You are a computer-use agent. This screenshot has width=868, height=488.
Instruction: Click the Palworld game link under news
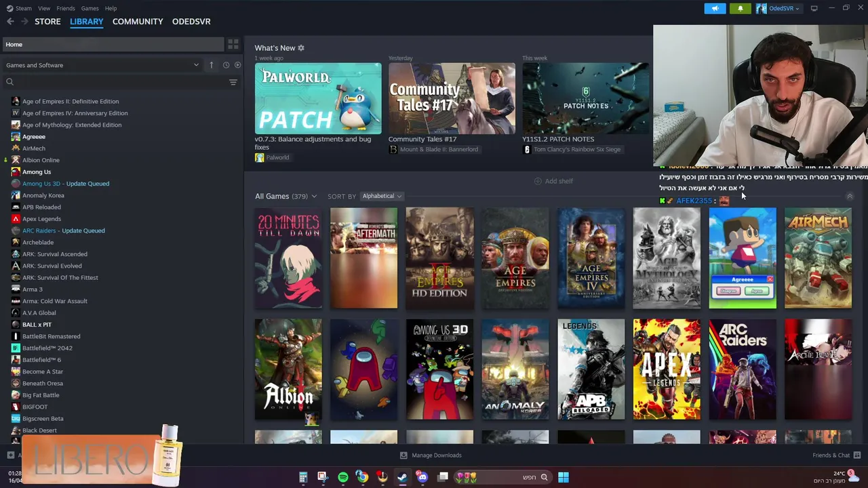click(x=272, y=157)
